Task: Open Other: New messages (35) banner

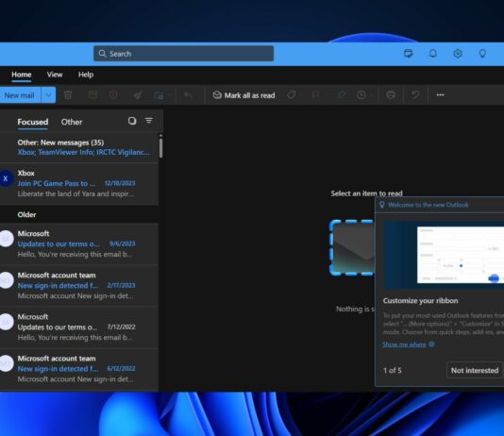Action: 79,147
